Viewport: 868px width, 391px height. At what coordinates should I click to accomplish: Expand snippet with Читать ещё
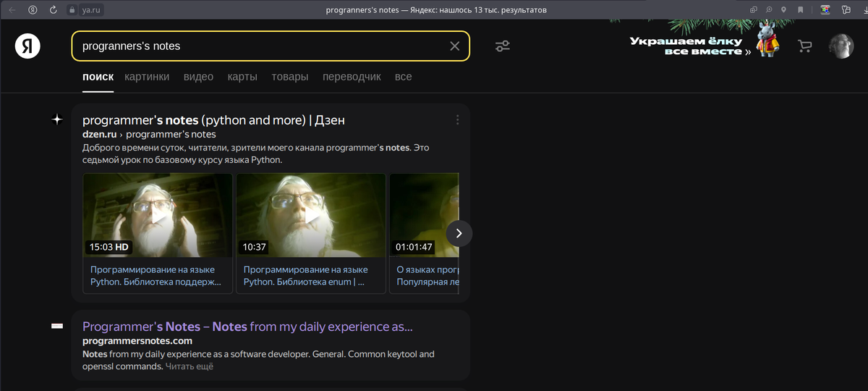(190, 366)
